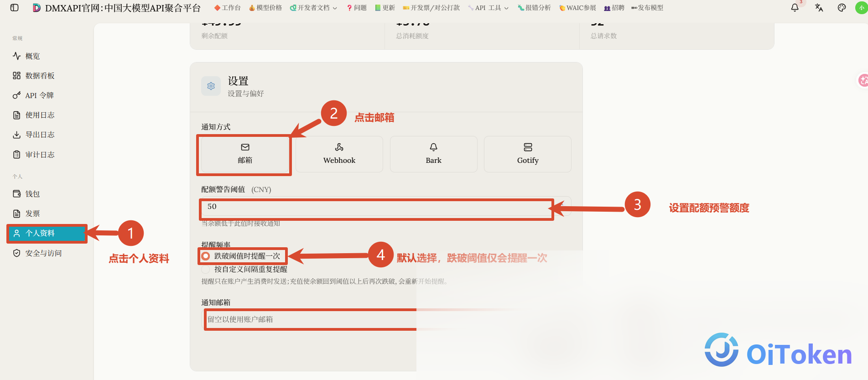Open WAIC参展 in top navigation
The height and width of the screenshot is (380, 868).
[x=577, y=8]
